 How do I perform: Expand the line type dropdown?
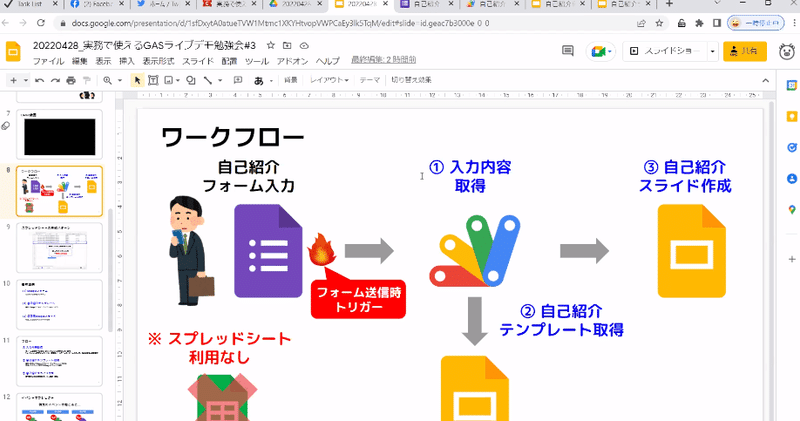220,80
